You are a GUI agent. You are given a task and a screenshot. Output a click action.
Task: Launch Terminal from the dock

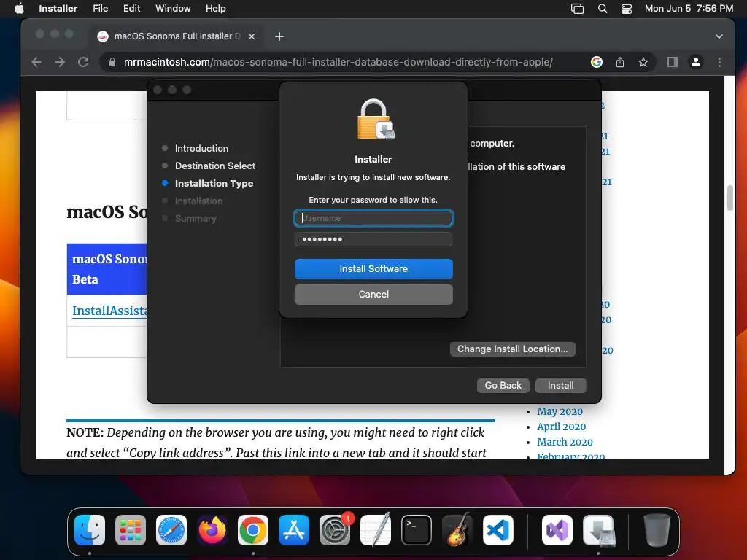[x=417, y=530]
